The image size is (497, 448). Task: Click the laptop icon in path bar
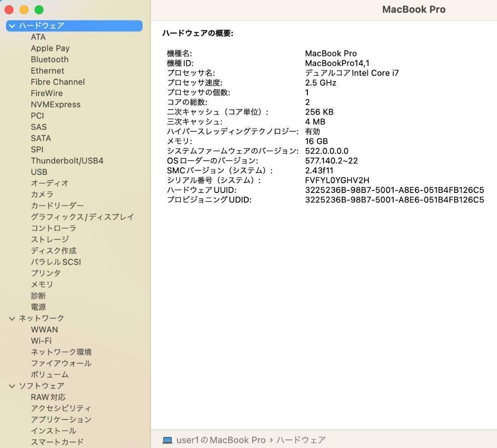click(x=168, y=440)
